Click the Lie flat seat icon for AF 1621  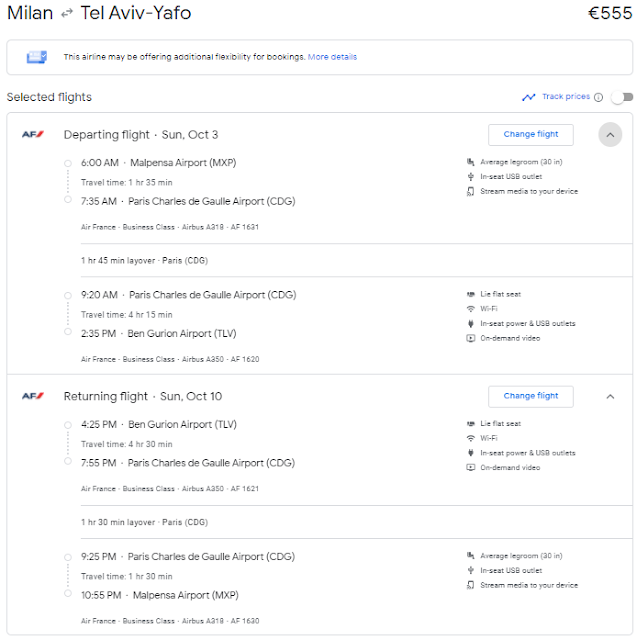471,424
